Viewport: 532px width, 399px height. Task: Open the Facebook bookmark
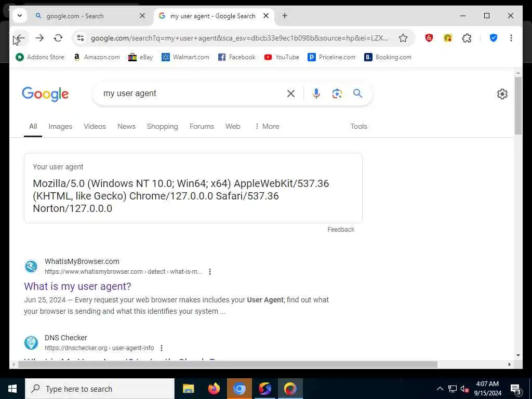[x=236, y=57]
